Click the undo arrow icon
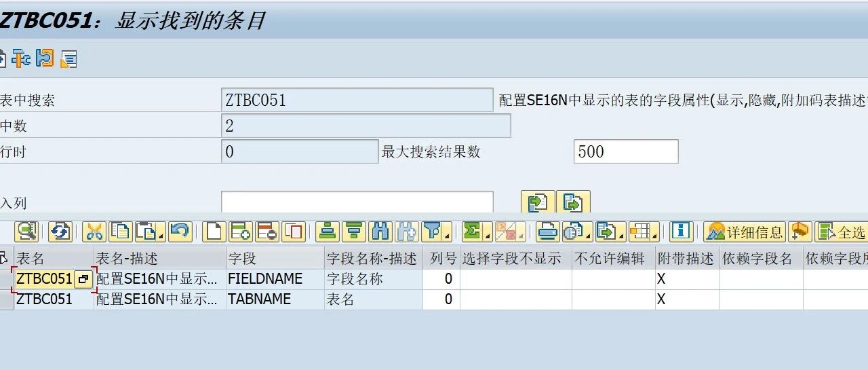 [180, 232]
